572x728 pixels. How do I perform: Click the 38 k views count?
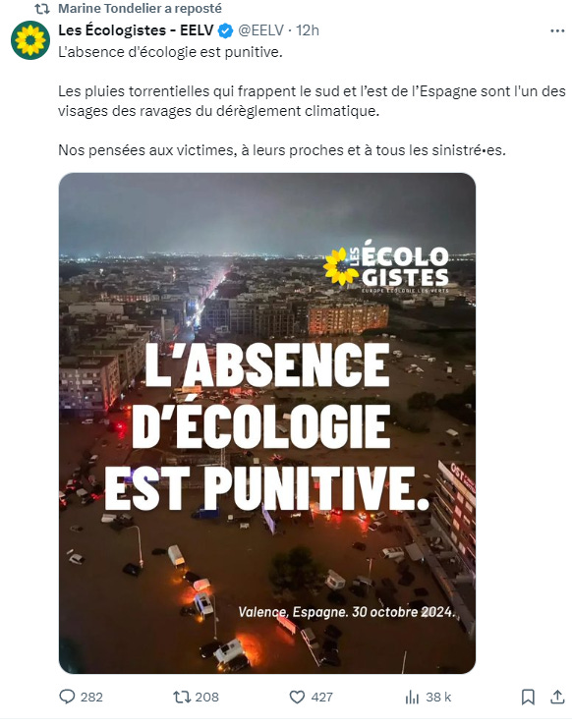438,697
